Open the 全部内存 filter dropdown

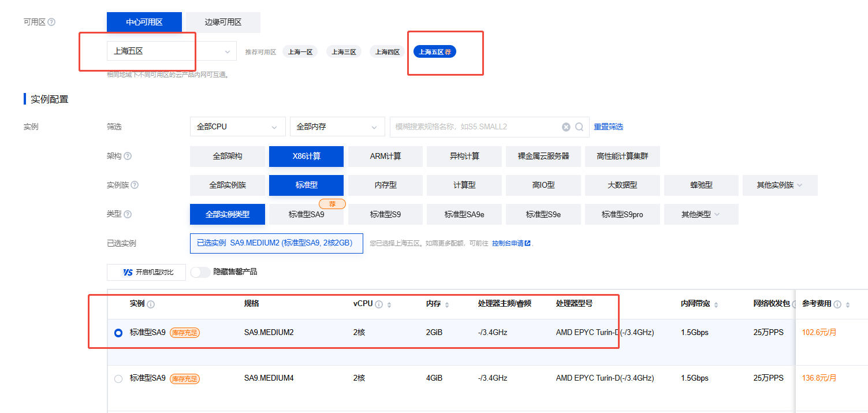coord(337,126)
